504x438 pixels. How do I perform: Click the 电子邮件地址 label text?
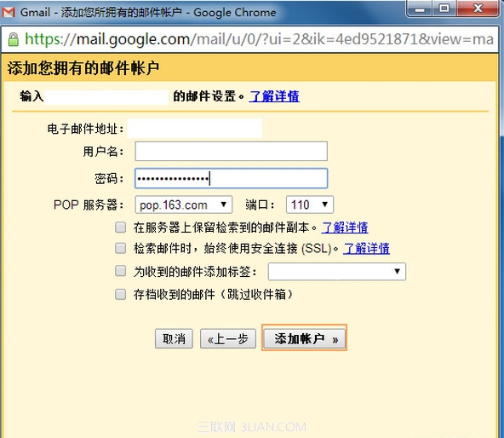[85, 129]
